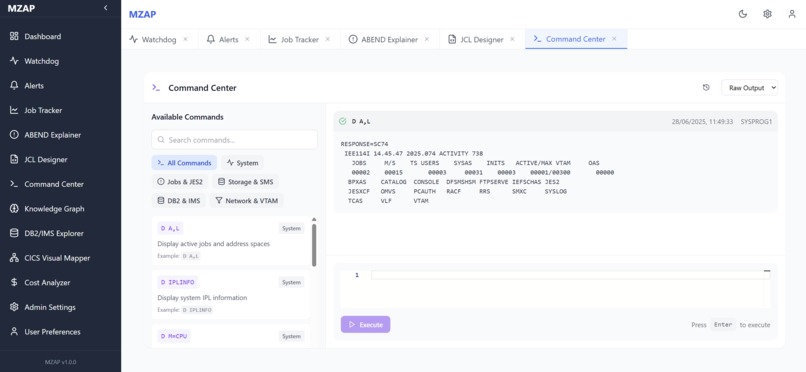This screenshot has width=806, height=372.
Task: Click the commands list scrollbar
Action: point(314,245)
